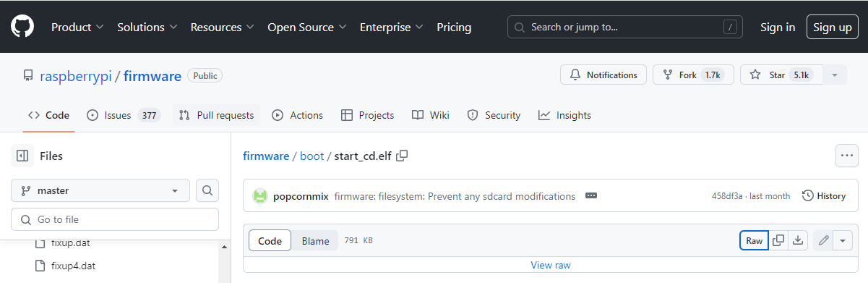Switch to the Security tab

click(x=494, y=115)
